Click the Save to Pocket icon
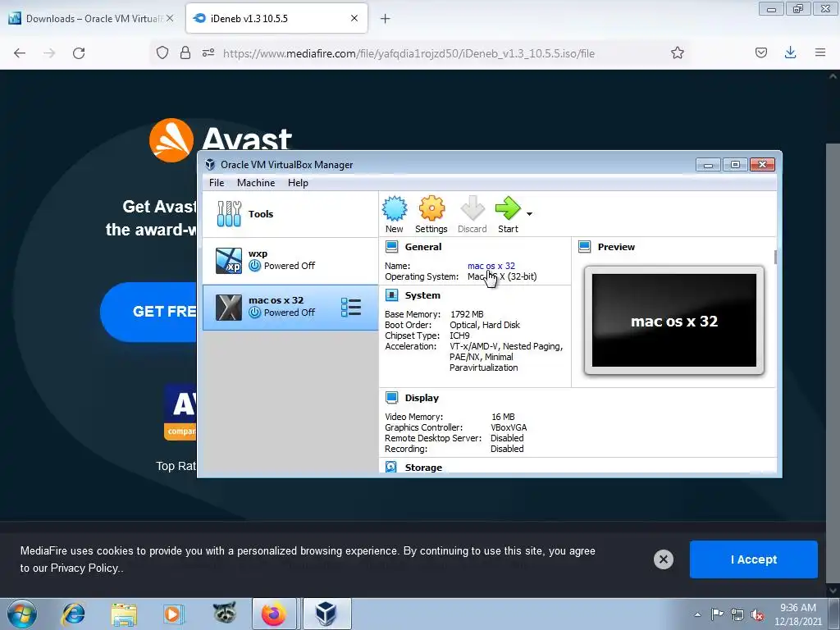This screenshot has height=630, width=840. 761,52
